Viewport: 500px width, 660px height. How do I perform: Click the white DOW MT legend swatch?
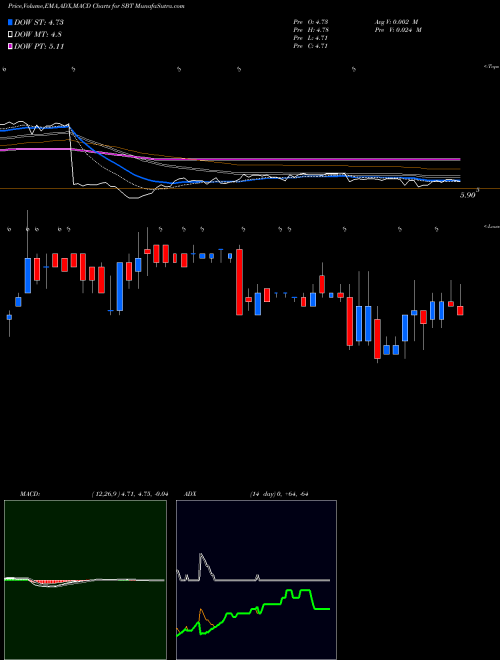10,35
